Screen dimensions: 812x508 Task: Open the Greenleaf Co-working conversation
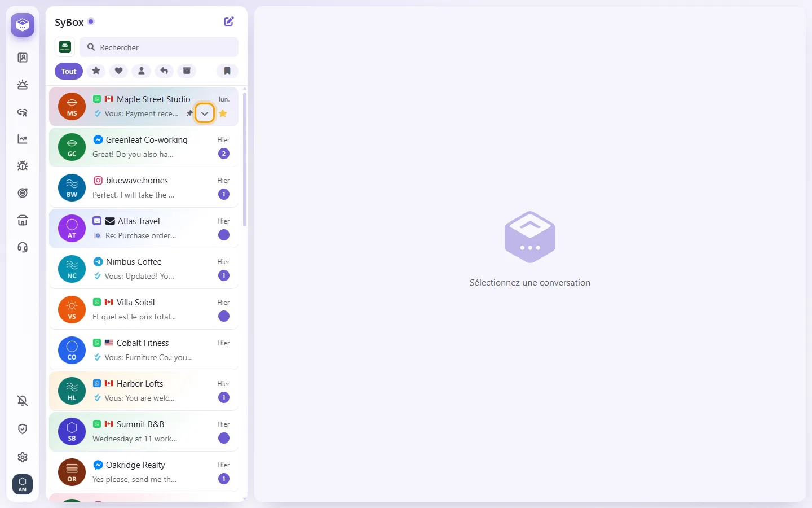[x=144, y=147]
